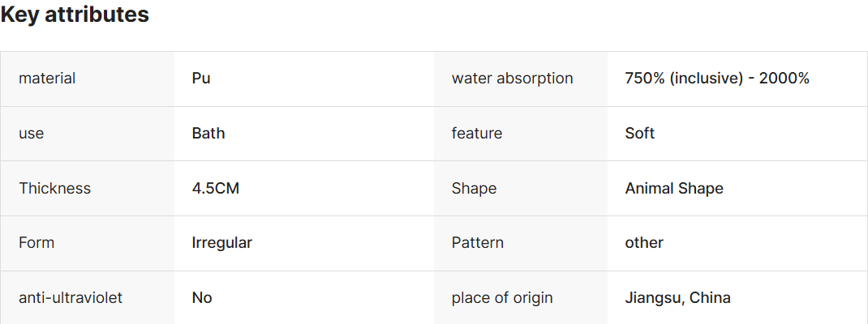Viewport: 868px width, 324px height.
Task: Click the Thickness label cell
Action: pyautogui.click(x=54, y=189)
